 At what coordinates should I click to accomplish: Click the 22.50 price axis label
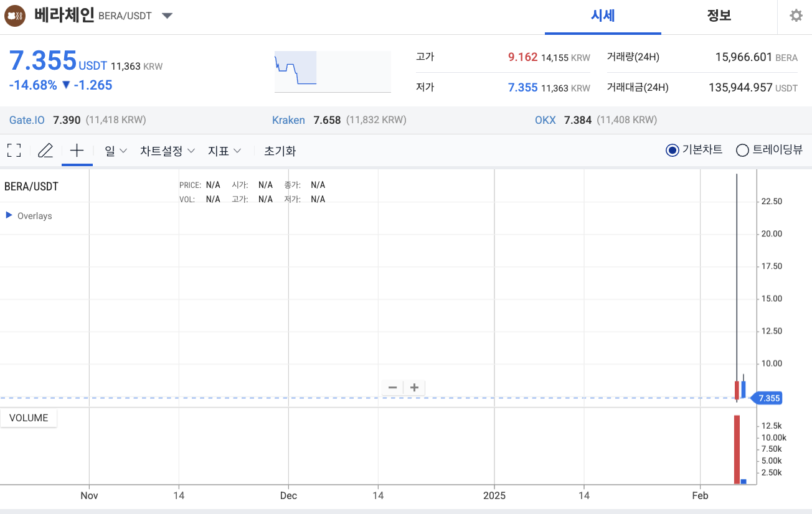tap(772, 202)
